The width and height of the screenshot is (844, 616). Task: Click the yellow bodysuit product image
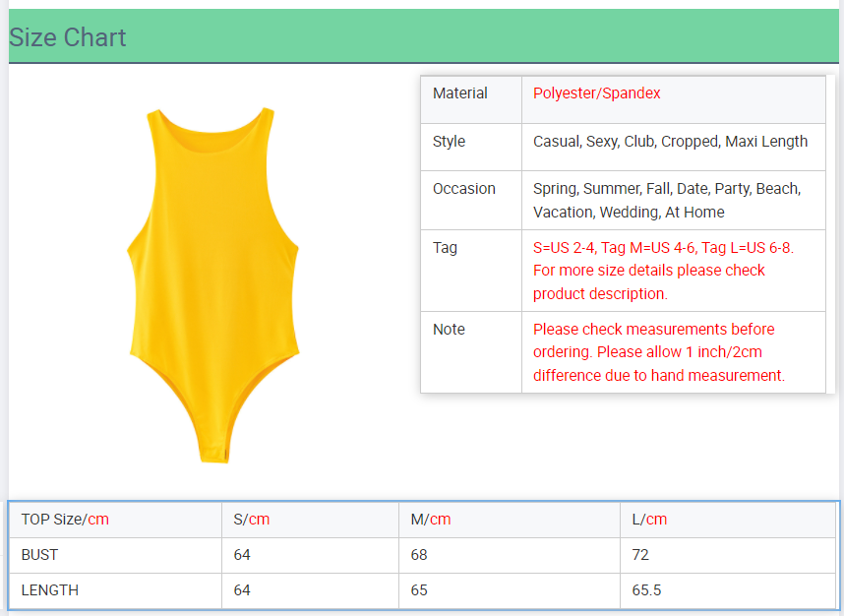click(213, 283)
